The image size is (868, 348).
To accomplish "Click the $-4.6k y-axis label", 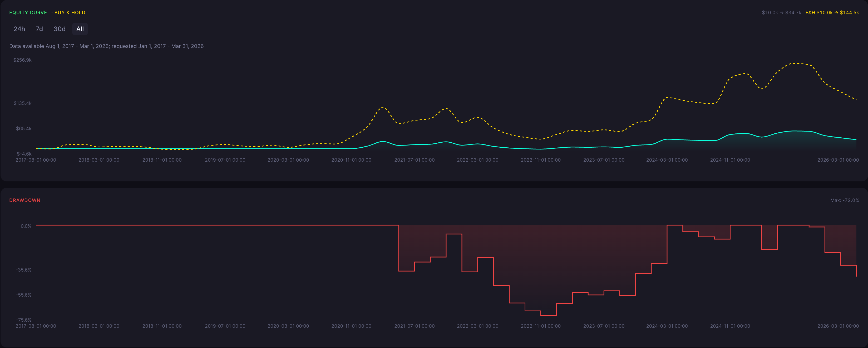I will [24, 154].
